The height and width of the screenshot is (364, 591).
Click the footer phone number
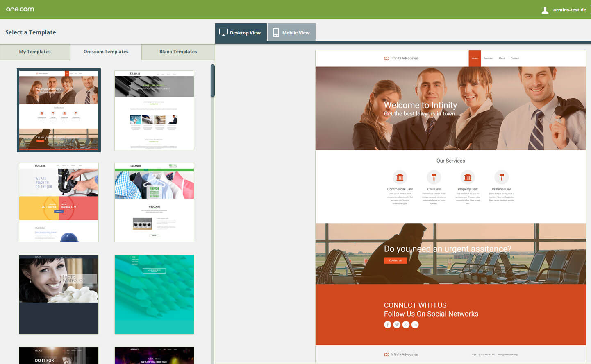point(483,355)
